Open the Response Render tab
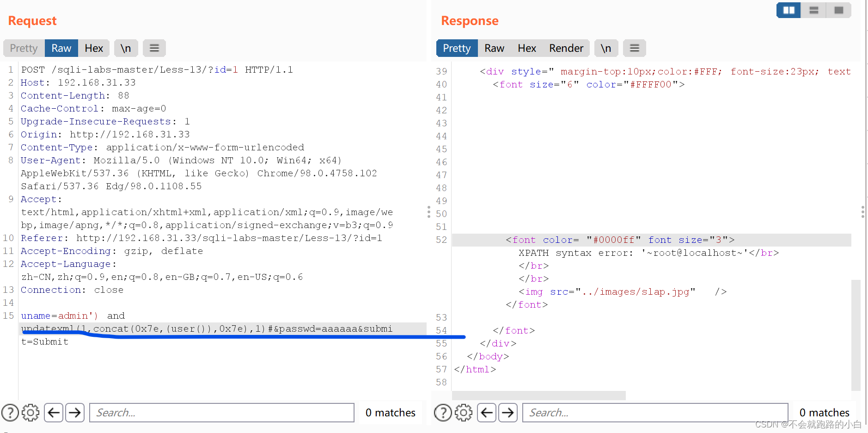Image resolution: width=868 pixels, height=433 pixels. tap(566, 48)
